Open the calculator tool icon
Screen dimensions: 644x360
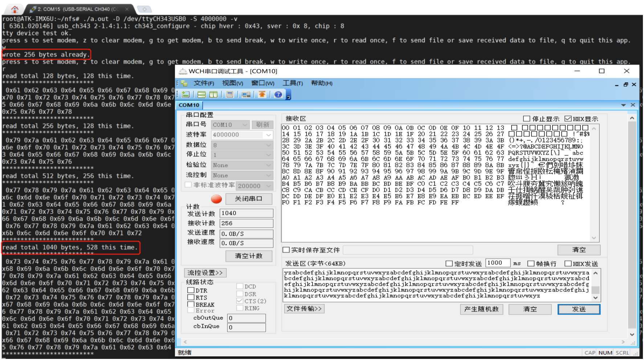coord(230,94)
